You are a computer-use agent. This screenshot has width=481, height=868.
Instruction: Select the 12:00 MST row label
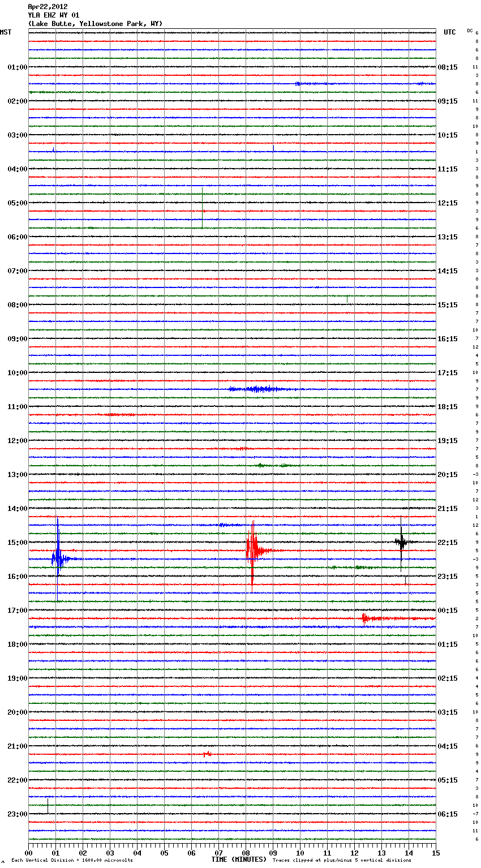coord(18,441)
